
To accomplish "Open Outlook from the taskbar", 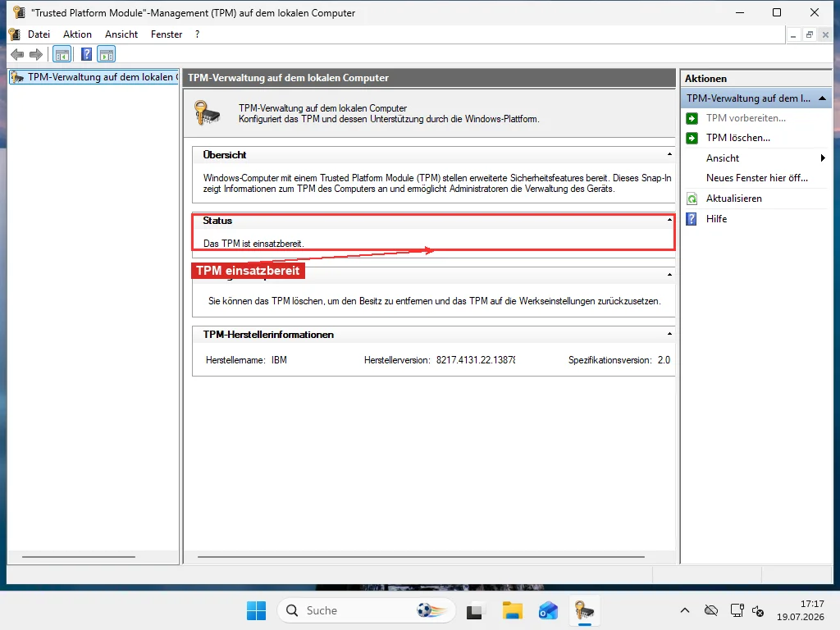I will click(548, 610).
